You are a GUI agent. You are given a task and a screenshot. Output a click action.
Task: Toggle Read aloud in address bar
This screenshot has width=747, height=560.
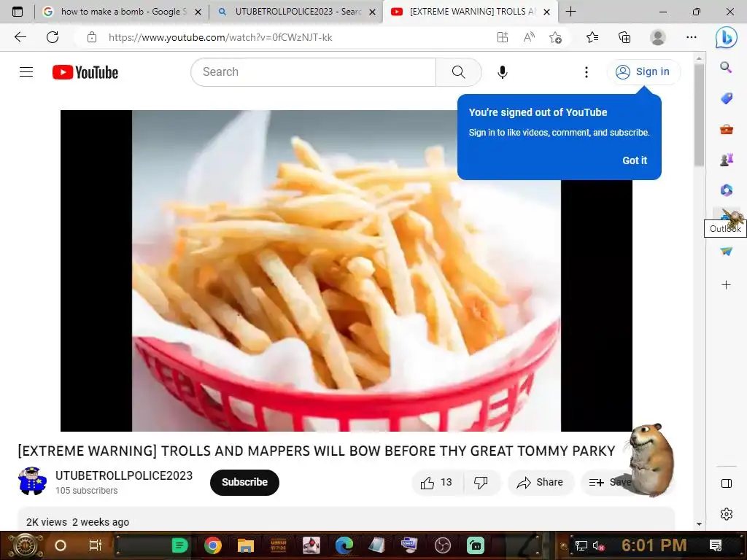coord(529,37)
